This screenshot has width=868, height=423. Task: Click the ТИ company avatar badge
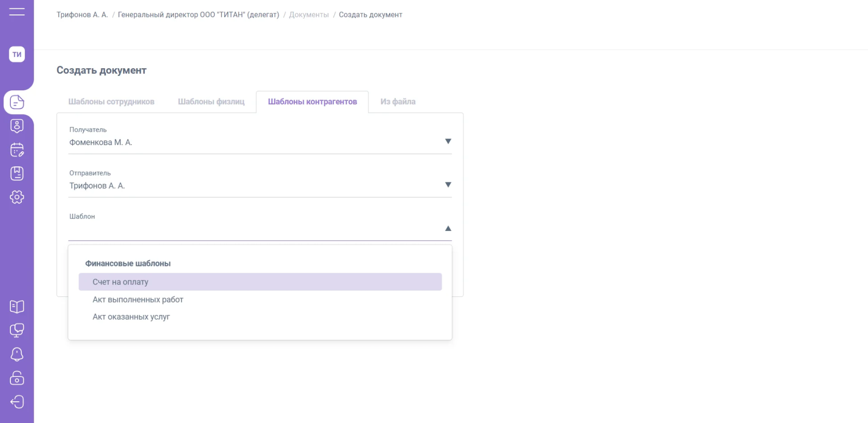pos(17,54)
